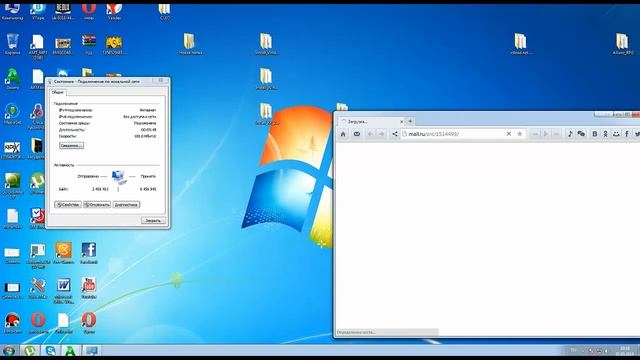Close the loading browser tab
The width and height of the screenshot is (640, 360).
(401, 122)
